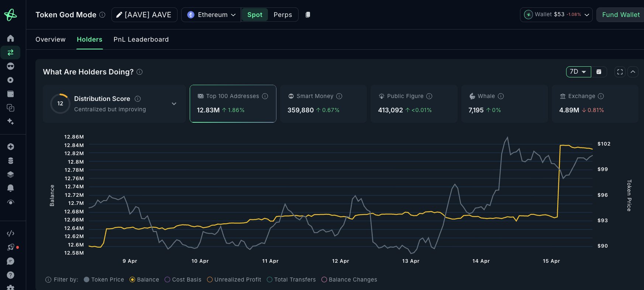Click the API code brackets icon
The image size is (644, 290).
coord(10,233)
